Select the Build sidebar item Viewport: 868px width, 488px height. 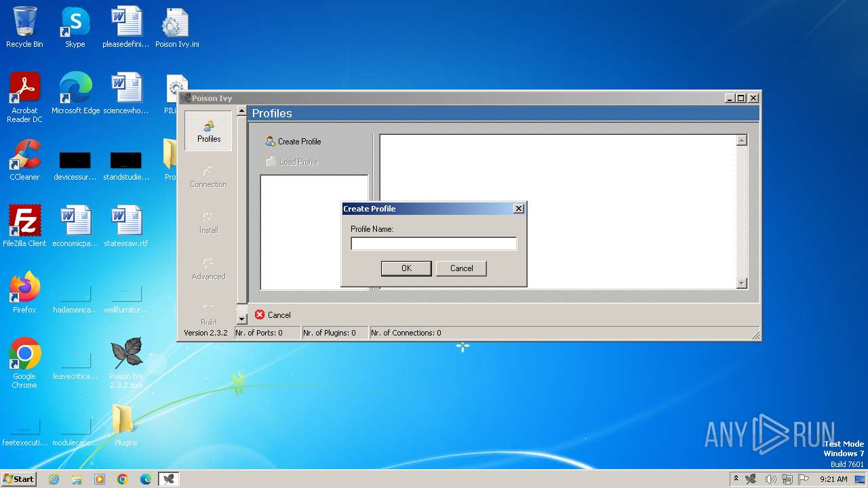208,314
